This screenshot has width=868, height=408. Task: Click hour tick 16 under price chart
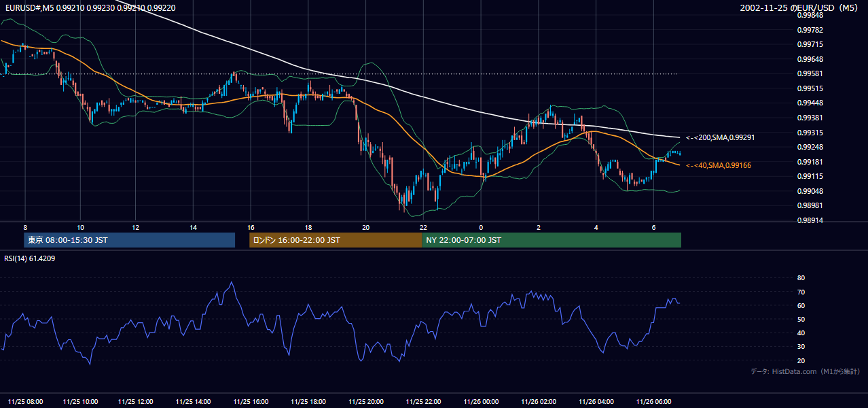coord(251,227)
